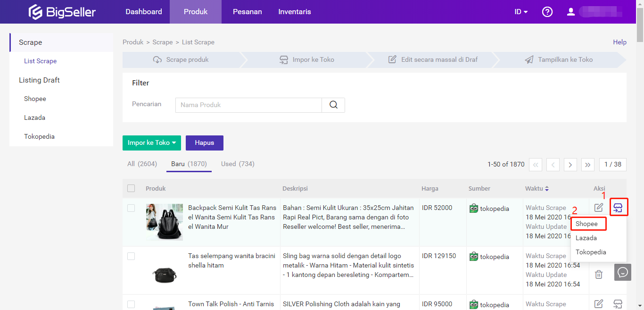Click the IDR 129150 price cell

pos(439,256)
